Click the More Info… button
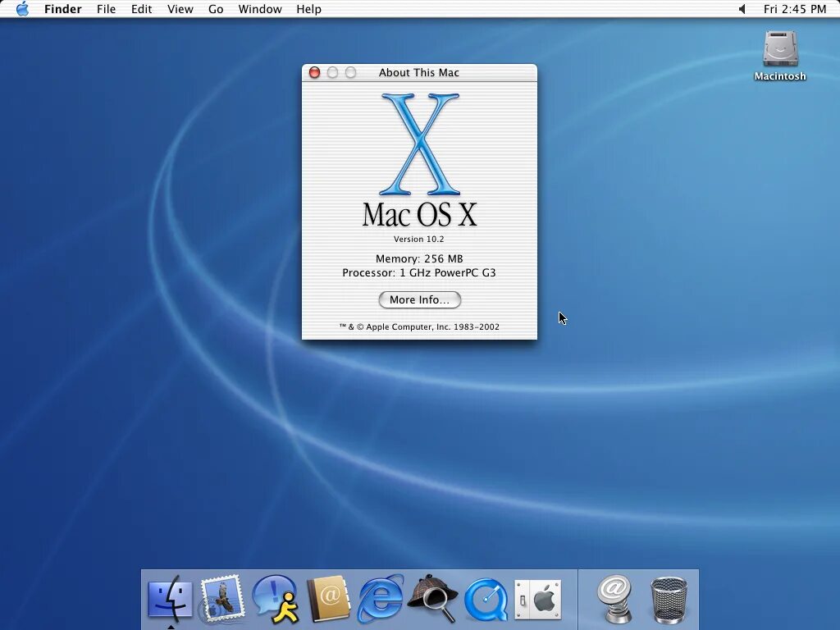The height and width of the screenshot is (630, 840). [419, 300]
